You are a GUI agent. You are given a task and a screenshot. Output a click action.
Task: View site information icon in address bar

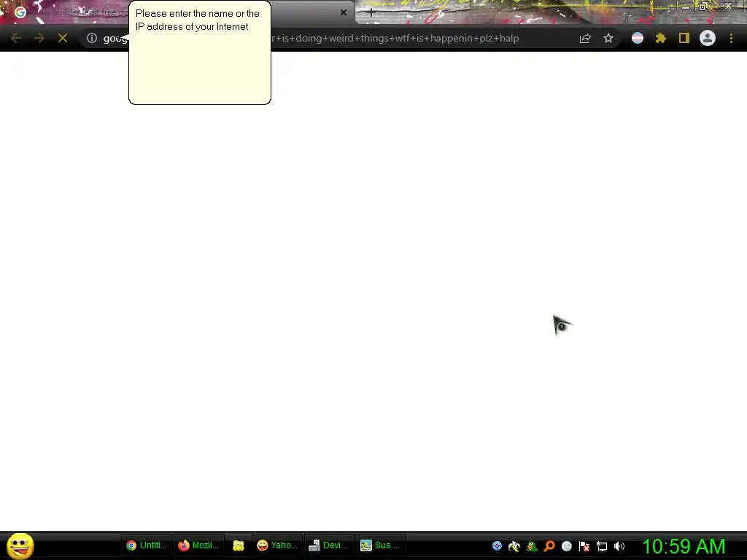coord(91,38)
